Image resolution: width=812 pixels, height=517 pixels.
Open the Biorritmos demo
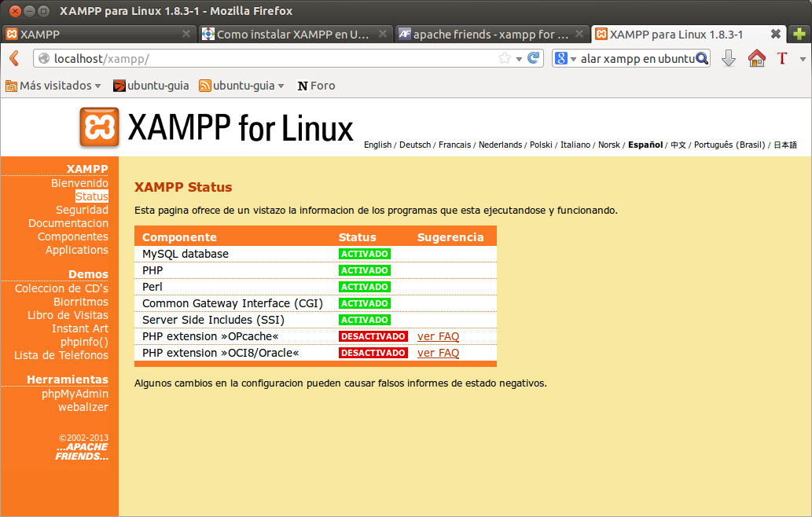80,302
